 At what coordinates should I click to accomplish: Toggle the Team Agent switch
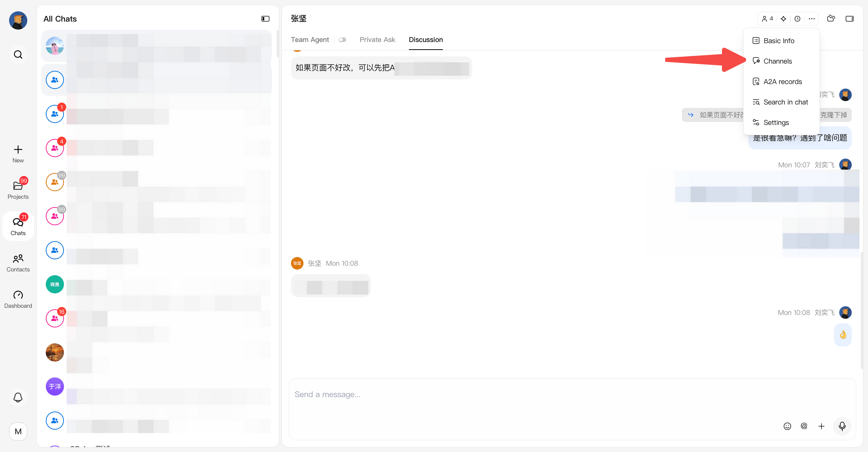point(342,40)
